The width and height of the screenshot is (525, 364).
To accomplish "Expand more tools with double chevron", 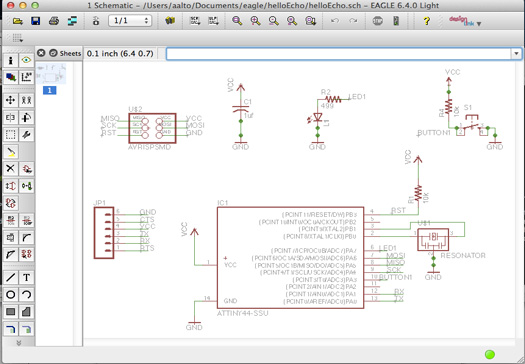I will (x=18, y=343).
